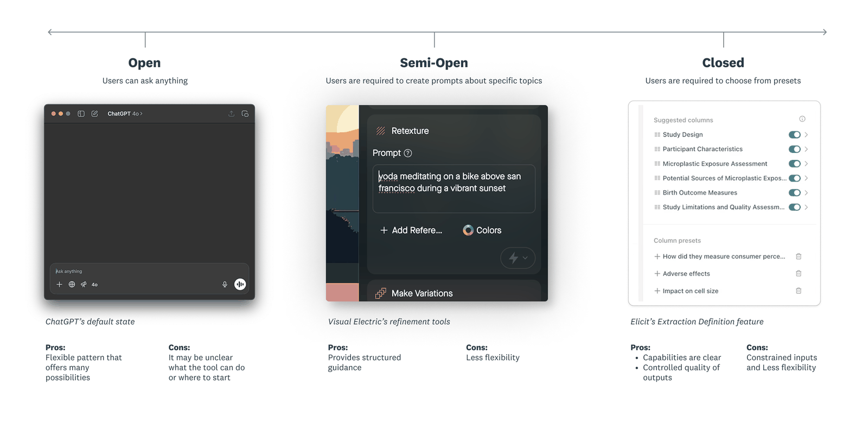Open the lightning generate options dropdown

(518, 258)
